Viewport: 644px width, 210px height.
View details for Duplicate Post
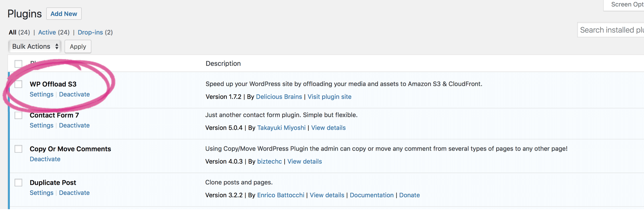(327, 195)
